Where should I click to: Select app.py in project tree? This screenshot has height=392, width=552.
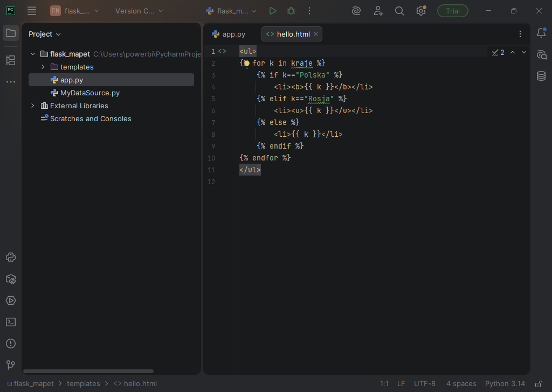point(111,80)
